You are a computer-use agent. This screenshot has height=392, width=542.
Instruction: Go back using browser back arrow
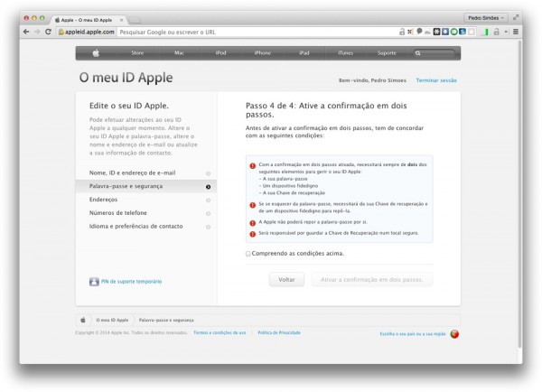pyautogui.click(x=26, y=32)
